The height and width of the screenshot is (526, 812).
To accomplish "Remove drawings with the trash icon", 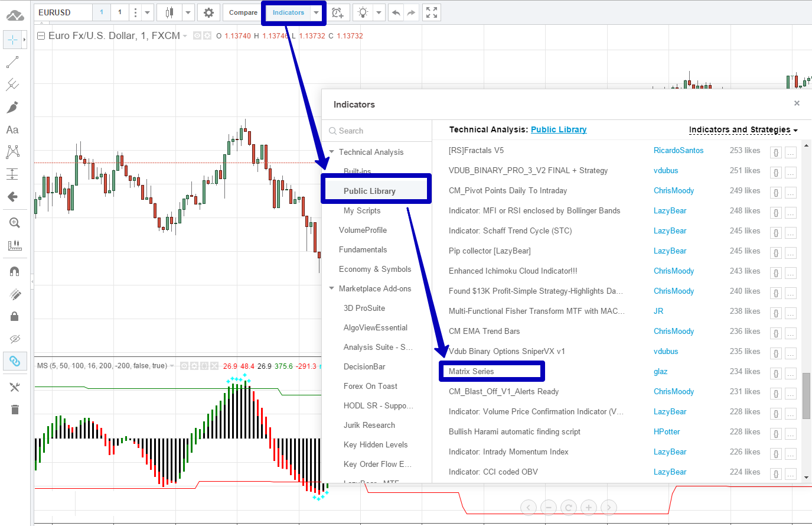I will click(15, 410).
